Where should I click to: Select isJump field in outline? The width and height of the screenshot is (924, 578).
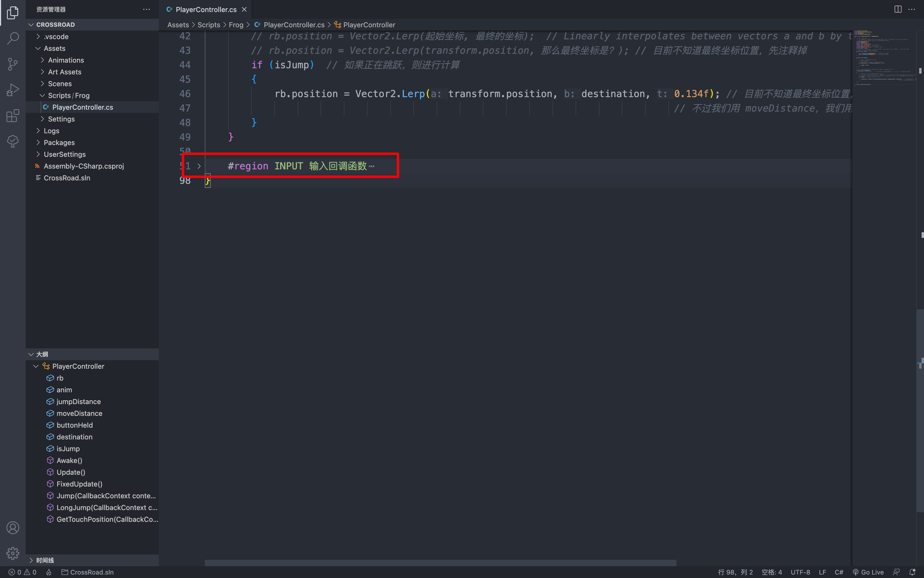click(x=92, y=449)
